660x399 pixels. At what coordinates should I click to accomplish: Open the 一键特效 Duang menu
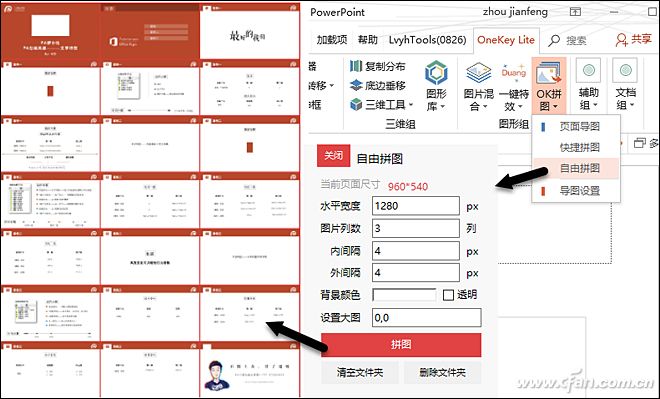514,86
